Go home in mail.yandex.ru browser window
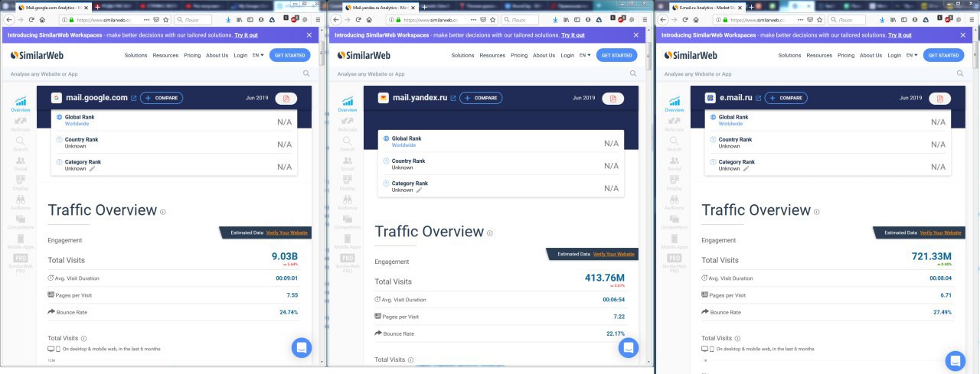This screenshot has width=980, height=374. click(x=369, y=19)
